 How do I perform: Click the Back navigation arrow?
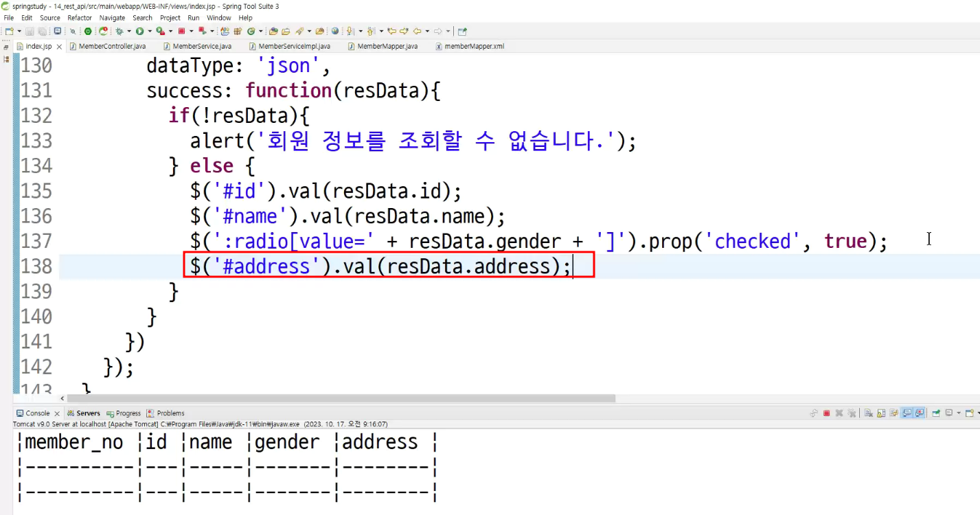click(417, 31)
